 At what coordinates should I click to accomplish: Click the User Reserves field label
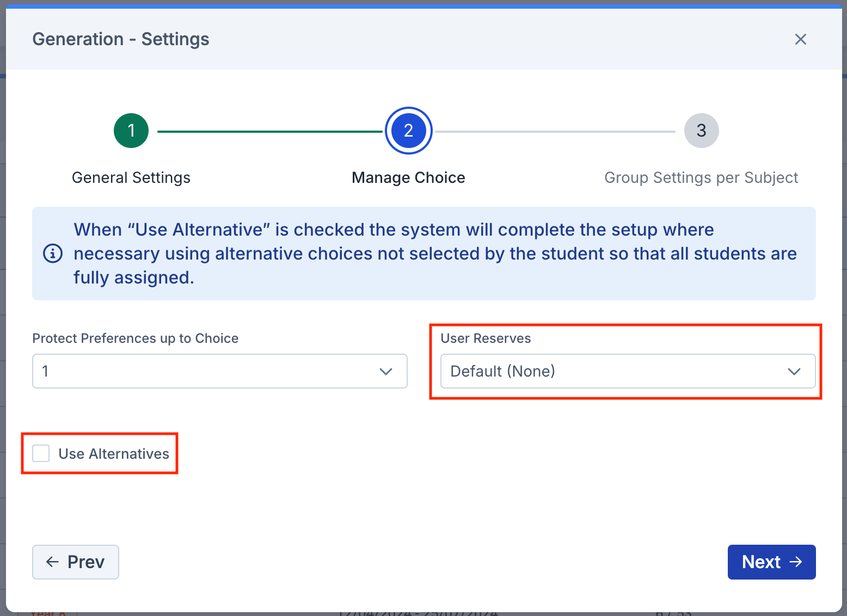[x=486, y=338]
